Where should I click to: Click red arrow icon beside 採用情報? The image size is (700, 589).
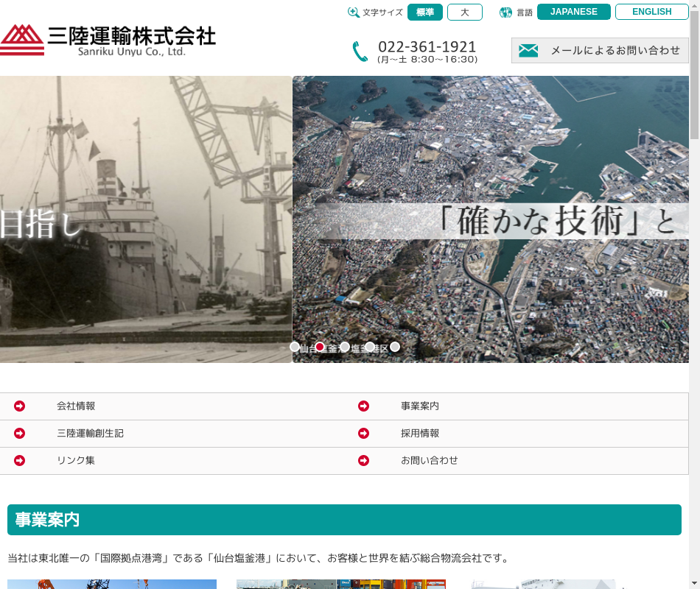[x=364, y=434]
